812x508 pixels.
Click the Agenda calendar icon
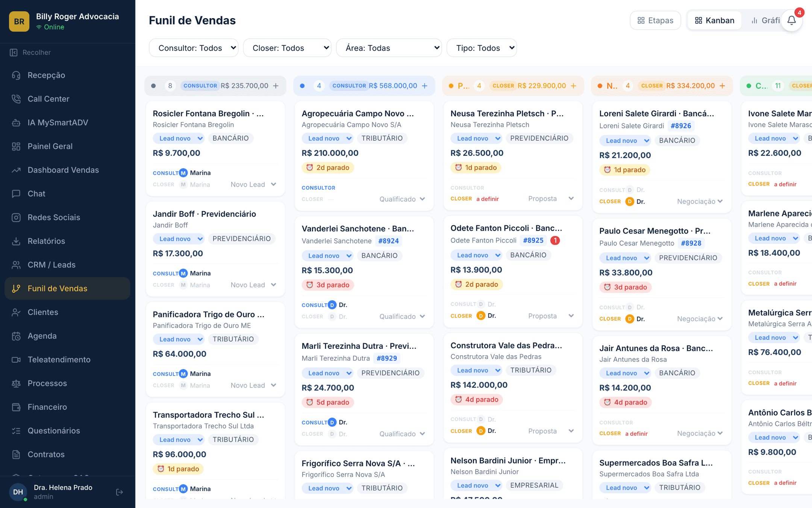click(16, 336)
